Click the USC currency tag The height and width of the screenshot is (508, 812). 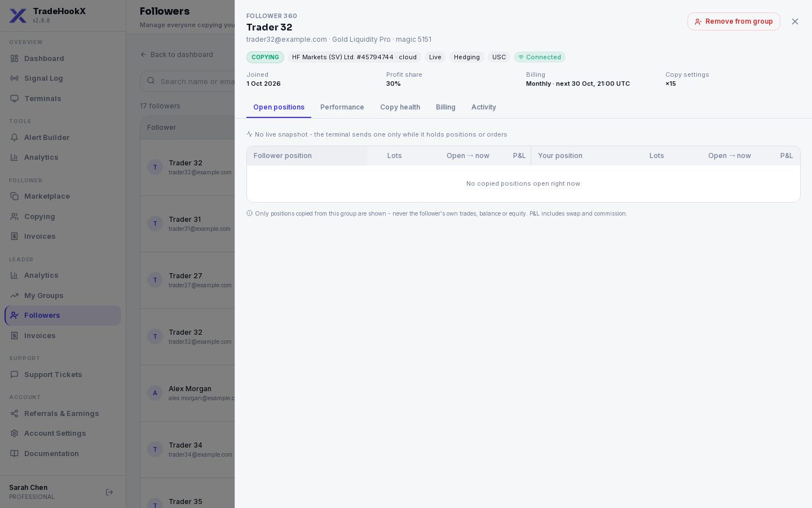click(x=499, y=57)
